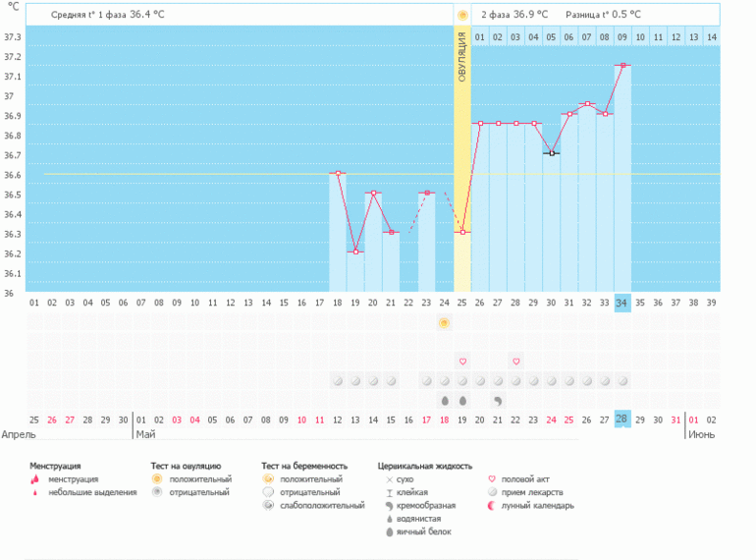This screenshot has width=756, height=560.
Task: Click the lunar calendar moon icon in legend
Action: click(492, 506)
